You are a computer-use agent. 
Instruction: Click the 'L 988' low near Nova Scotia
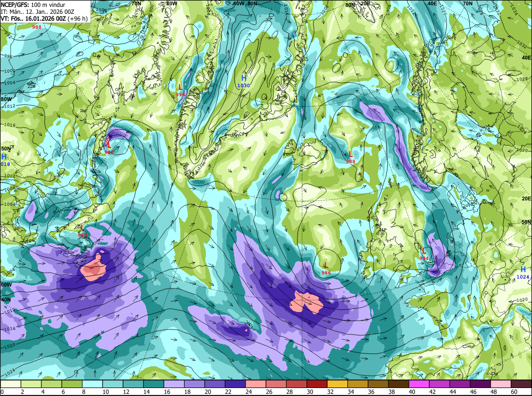[82, 231]
